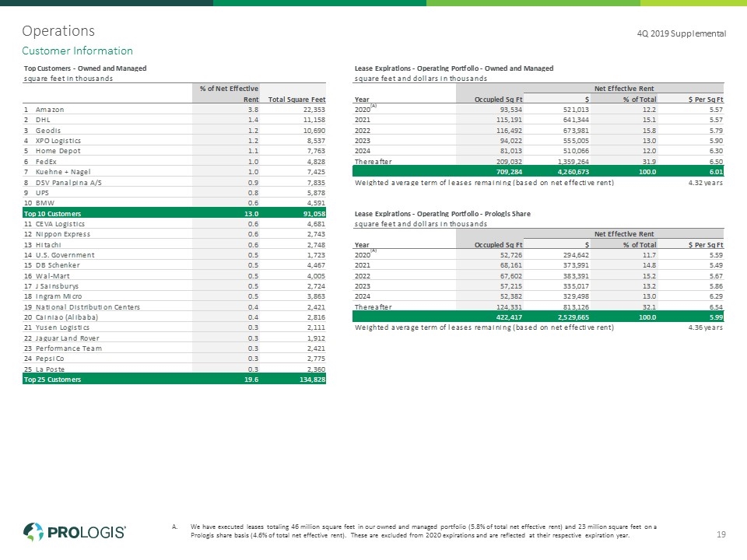Click the 4.32 years weighted average term

tap(706, 183)
